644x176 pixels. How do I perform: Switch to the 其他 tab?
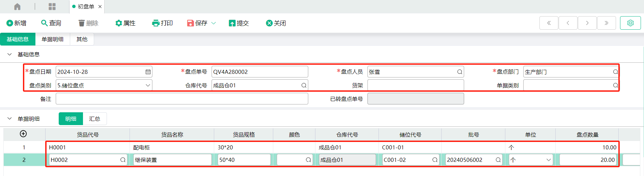click(82, 39)
